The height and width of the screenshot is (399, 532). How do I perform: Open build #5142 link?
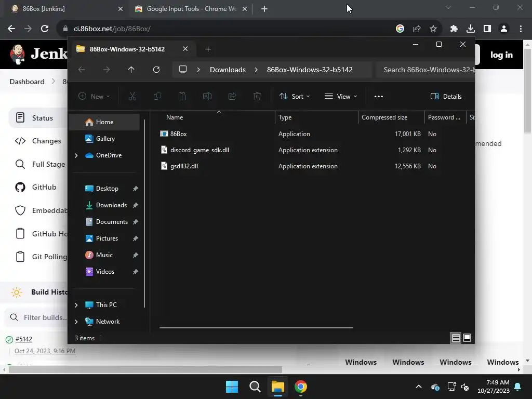24,339
